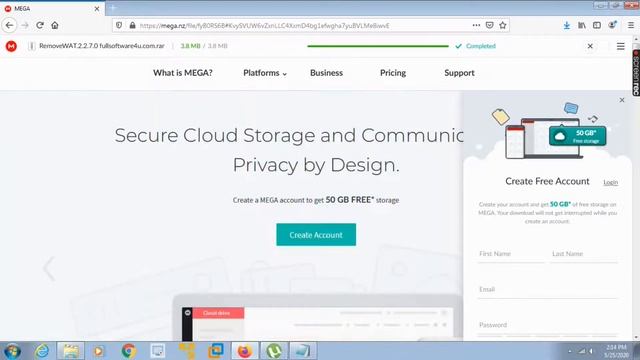This screenshot has width=640, height=360.
Task: Click the First Name field
Action: (x=511, y=254)
